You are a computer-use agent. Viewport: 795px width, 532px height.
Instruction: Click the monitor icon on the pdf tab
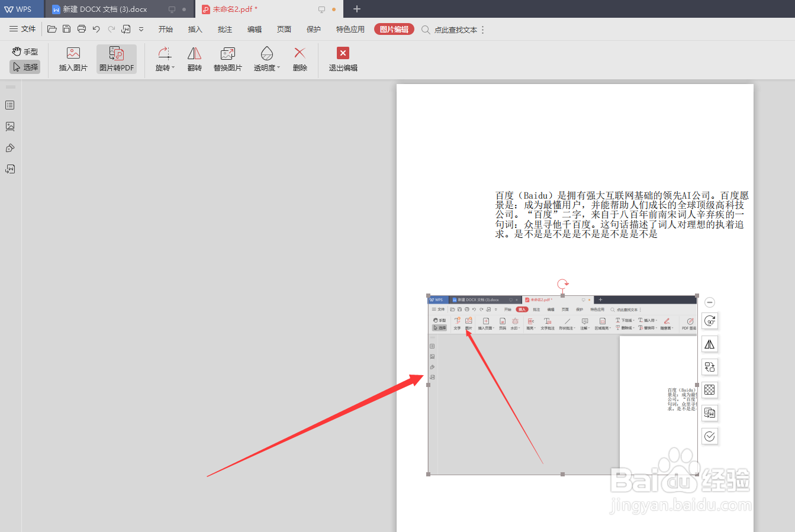click(x=321, y=9)
